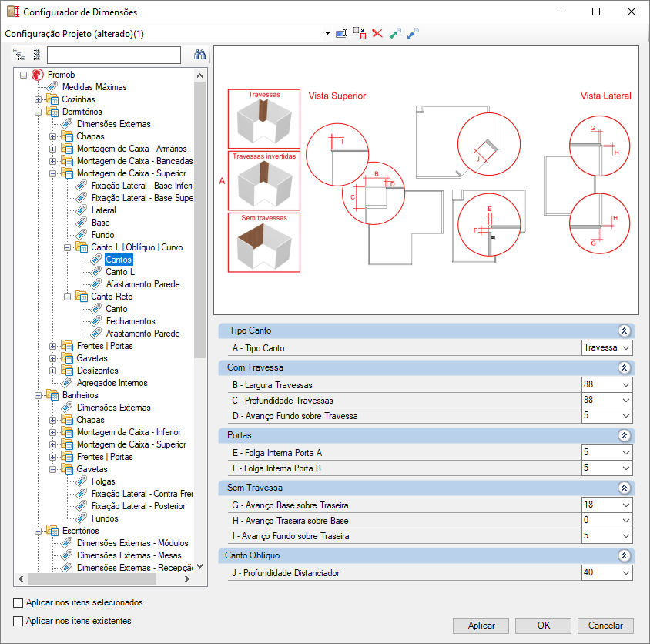Viewport: 650px width, 644px height.
Task: Click the tree vertical scrollbar up arrow
Action: [199, 75]
